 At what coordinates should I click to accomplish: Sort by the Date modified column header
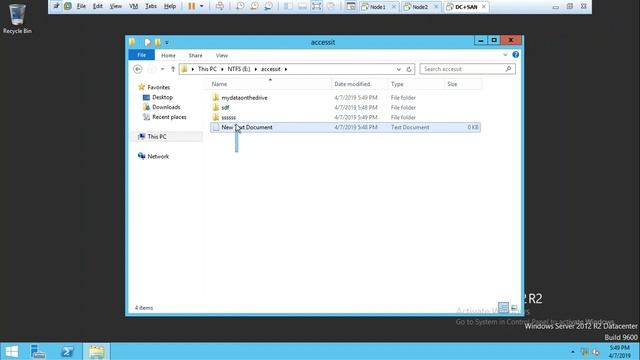[359, 84]
